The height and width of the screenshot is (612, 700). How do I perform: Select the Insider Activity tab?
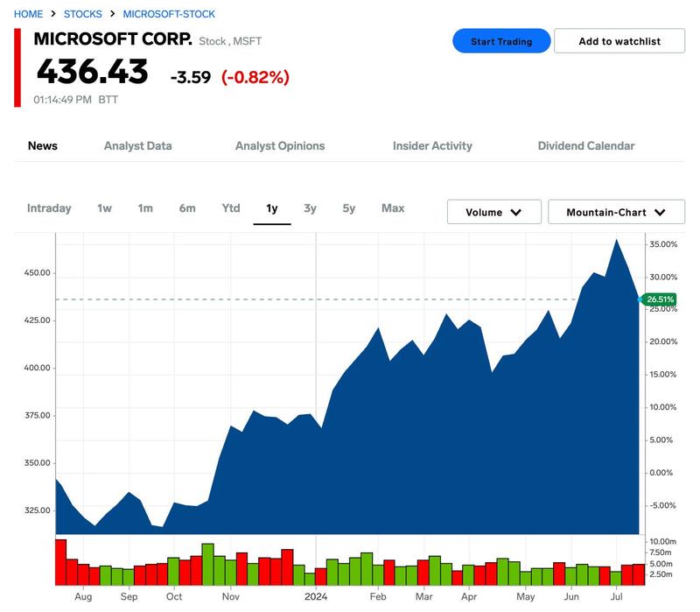(x=432, y=146)
